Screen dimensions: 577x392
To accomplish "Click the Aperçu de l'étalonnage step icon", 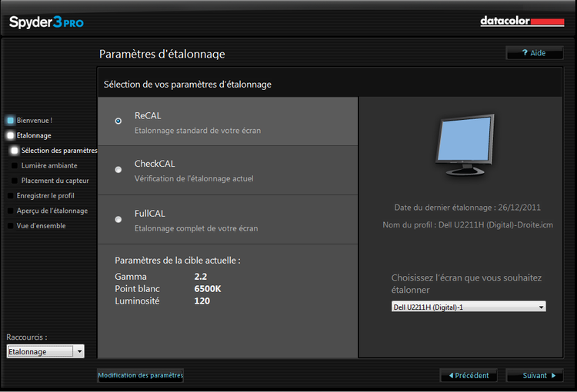I will click(10, 211).
